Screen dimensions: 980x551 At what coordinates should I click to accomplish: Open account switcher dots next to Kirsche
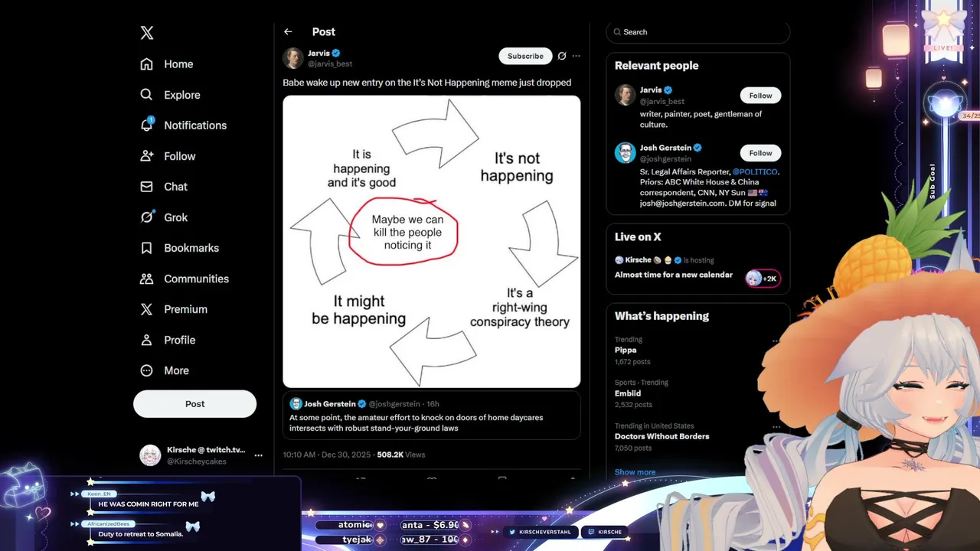tap(259, 455)
